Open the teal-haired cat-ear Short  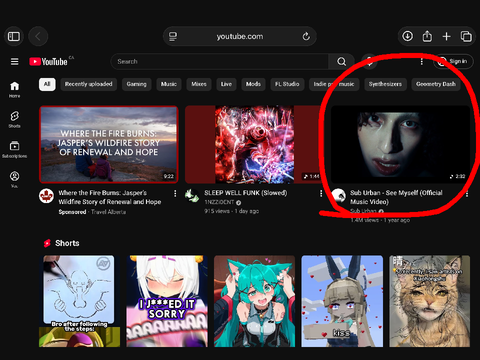254,301
